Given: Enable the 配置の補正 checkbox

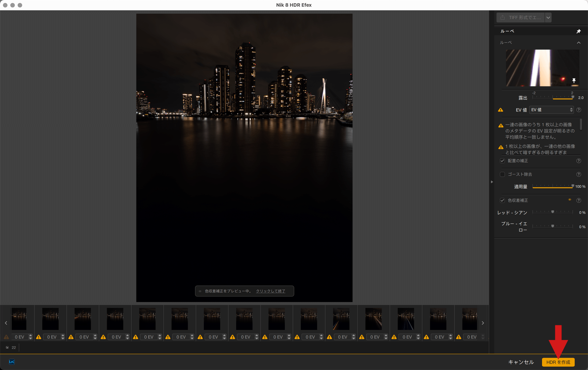Looking at the screenshot, I should pos(502,161).
